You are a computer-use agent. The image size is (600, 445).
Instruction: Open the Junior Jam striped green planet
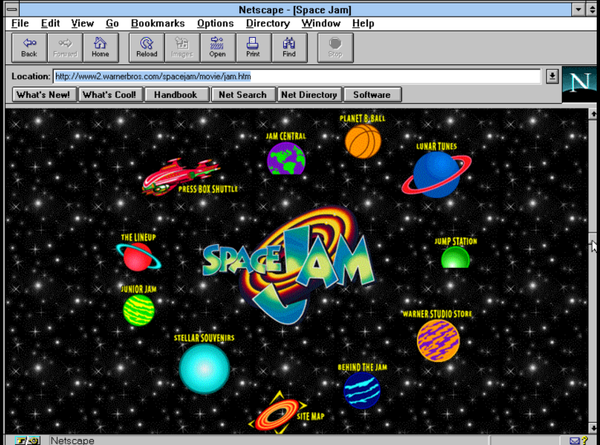139,310
